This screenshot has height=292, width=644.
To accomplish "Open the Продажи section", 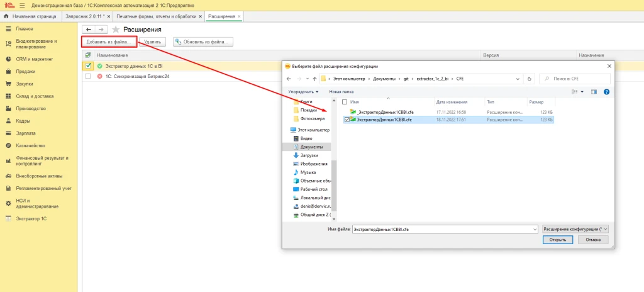I will (x=25, y=72).
